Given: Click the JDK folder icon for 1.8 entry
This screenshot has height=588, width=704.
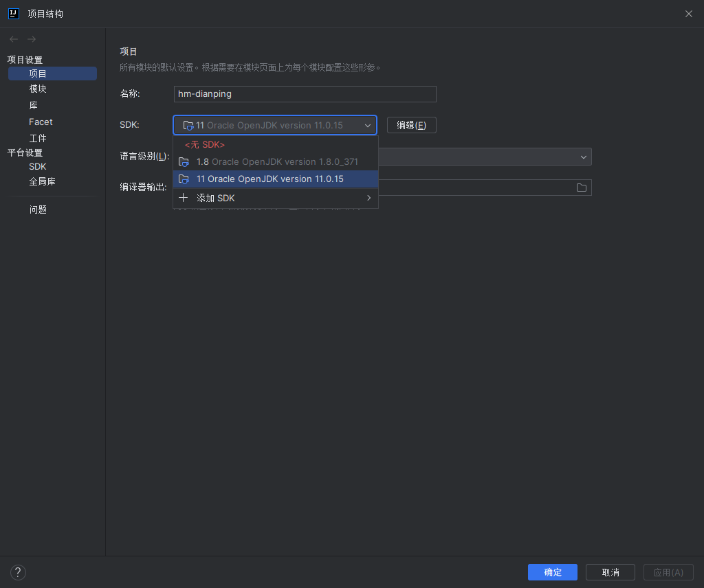Looking at the screenshot, I should coord(184,162).
